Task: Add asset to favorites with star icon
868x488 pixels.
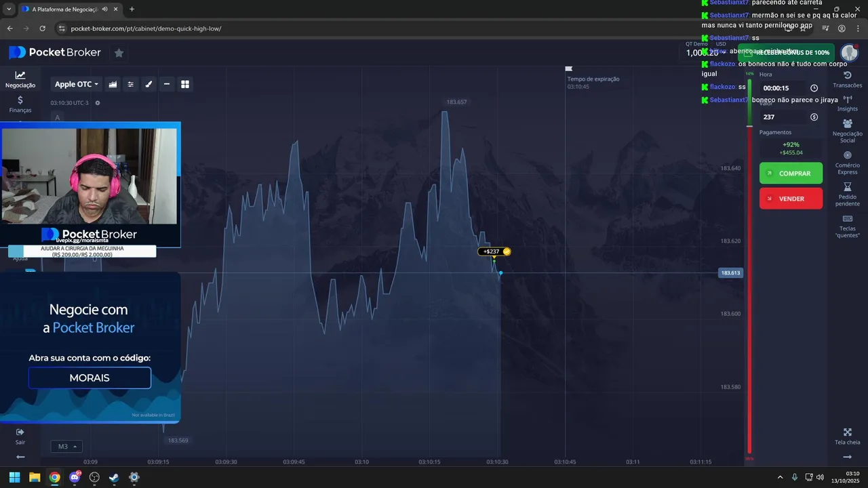Action: 119,53
